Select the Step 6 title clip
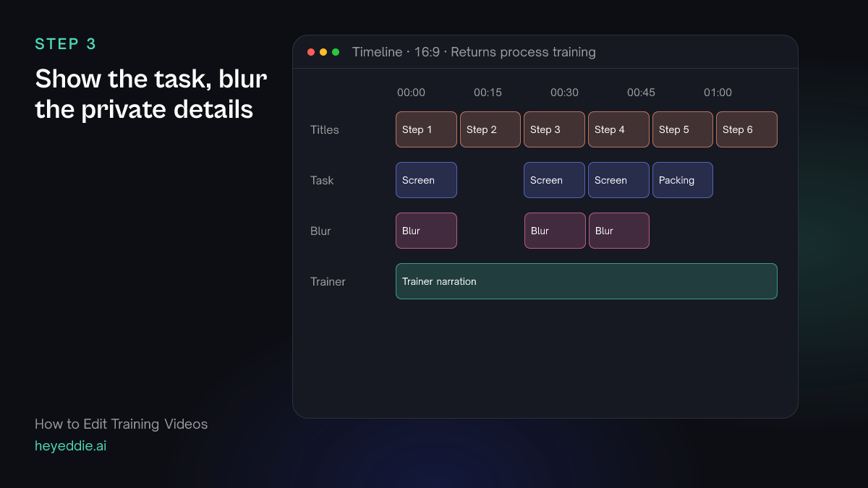The width and height of the screenshot is (868, 488). (x=746, y=129)
